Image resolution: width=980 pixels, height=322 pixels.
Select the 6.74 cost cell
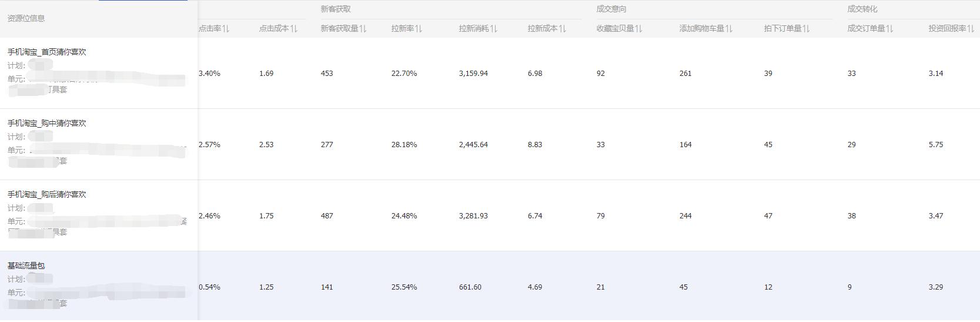pos(535,216)
